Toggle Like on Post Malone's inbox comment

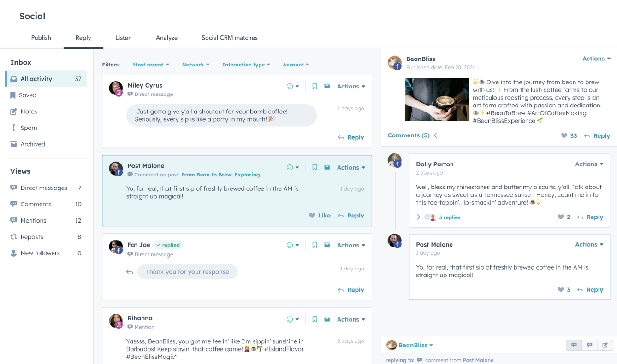(320, 216)
